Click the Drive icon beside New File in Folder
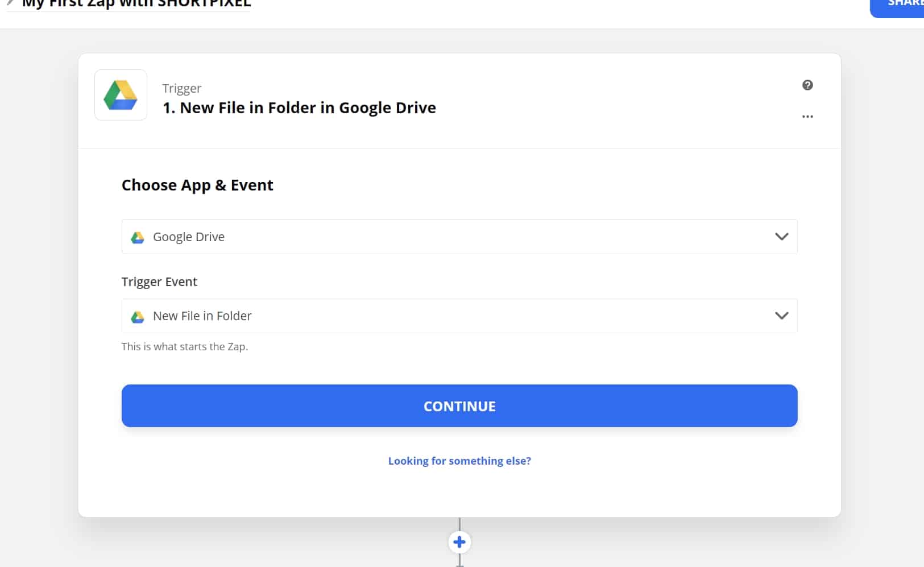The height and width of the screenshot is (567, 924). click(138, 317)
